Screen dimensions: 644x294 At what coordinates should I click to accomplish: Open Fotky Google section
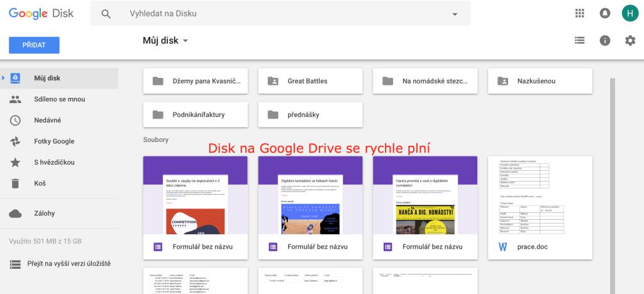[59, 141]
